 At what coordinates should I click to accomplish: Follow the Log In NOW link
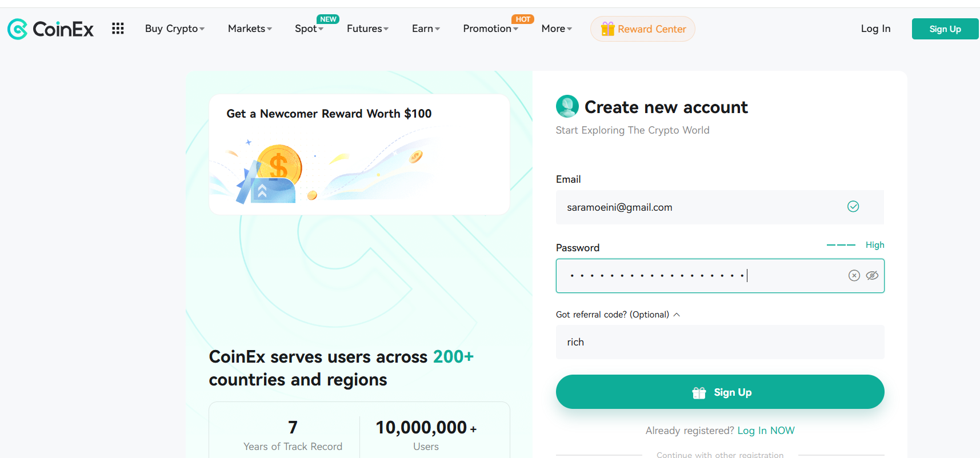pos(766,431)
